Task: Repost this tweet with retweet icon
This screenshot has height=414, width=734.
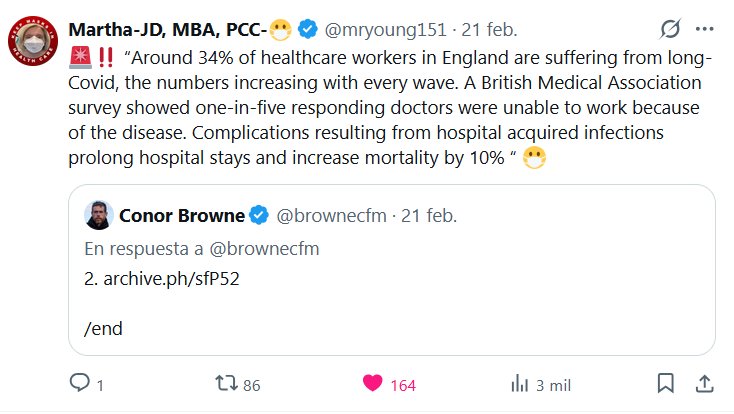Action: click(x=227, y=384)
